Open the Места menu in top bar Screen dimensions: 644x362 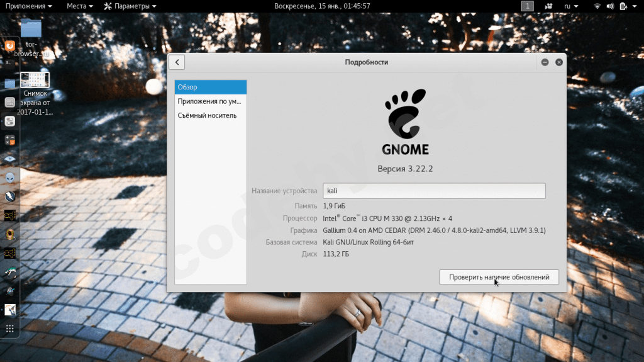tap(80, 6)
